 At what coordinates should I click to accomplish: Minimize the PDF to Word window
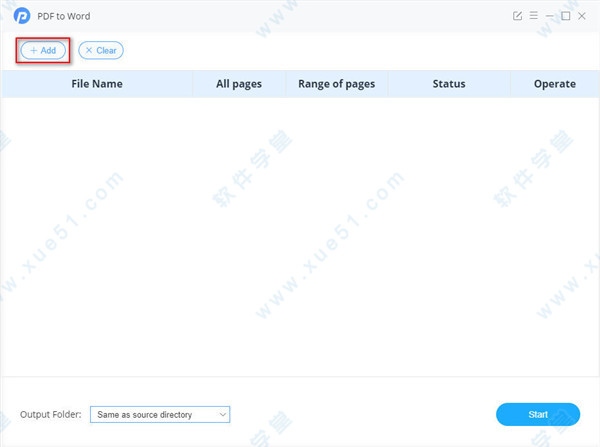pyautogui.click(x=549, y=16)
